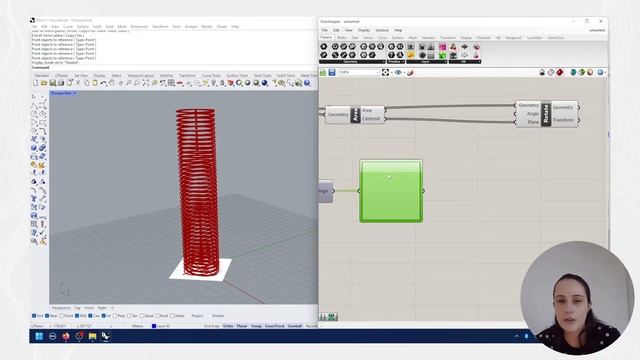This screenshot has height=360, width=640.
Task: Click the Save icon in Rhino Standard toolbar
Action: pyautogui.click(x=52, y=83)
